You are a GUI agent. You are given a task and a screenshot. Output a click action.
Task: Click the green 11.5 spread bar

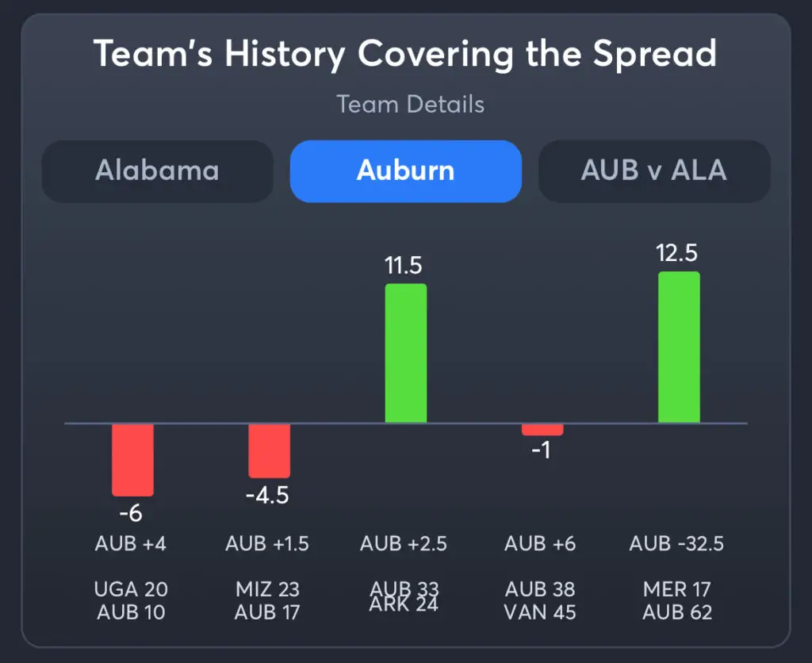click(405, 353)
